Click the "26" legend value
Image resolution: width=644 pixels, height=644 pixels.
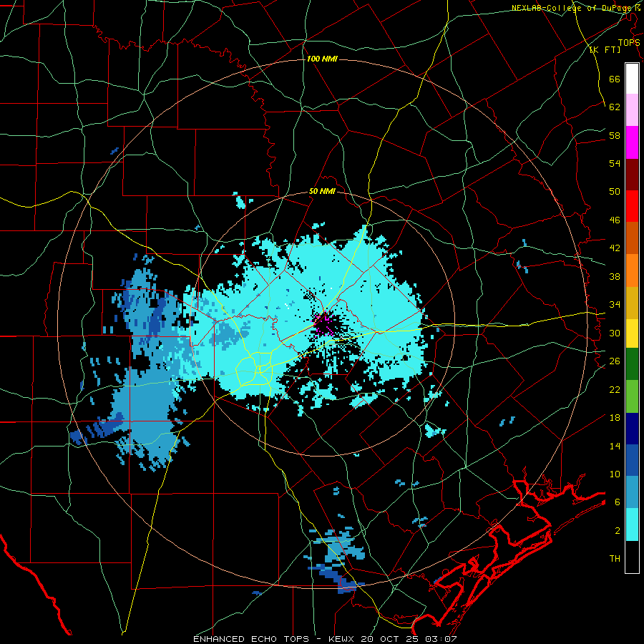click(615, 361)
